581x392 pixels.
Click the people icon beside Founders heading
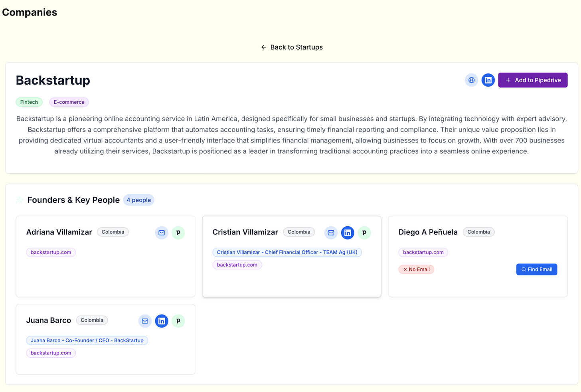coord(20,200)
